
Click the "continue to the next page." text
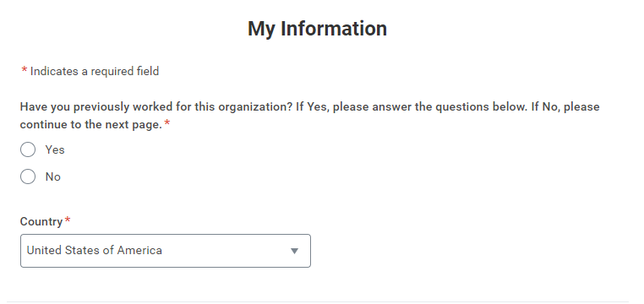tap(91, 124)
